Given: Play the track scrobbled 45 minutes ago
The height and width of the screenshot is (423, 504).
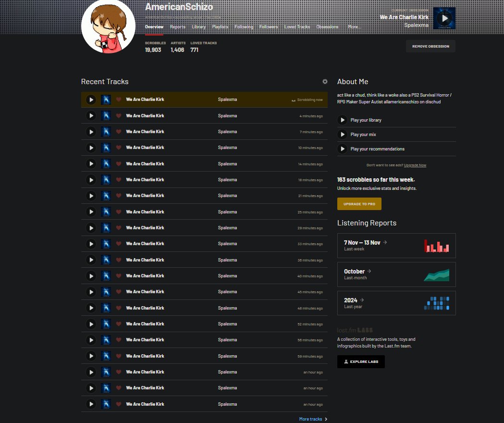Looking at the screenshot, I should [x=91, y=292].
